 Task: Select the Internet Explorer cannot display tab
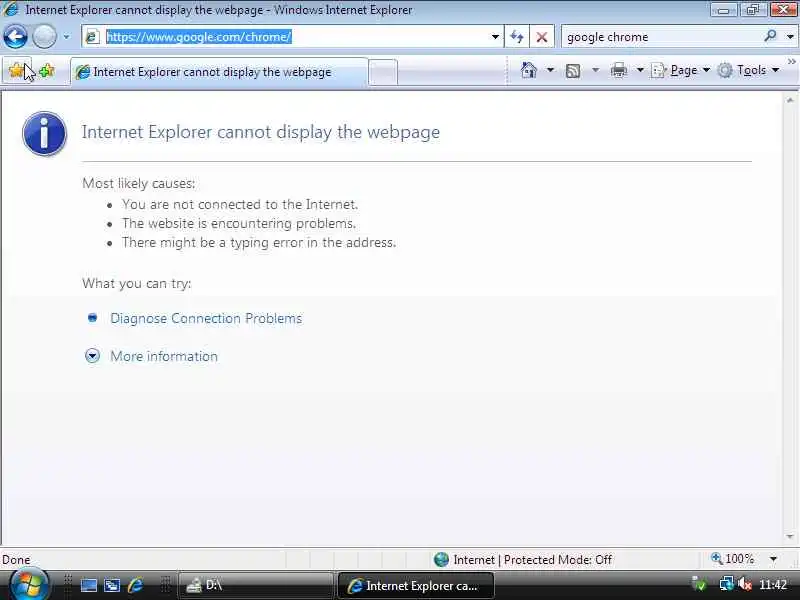[x=218, y=72]
